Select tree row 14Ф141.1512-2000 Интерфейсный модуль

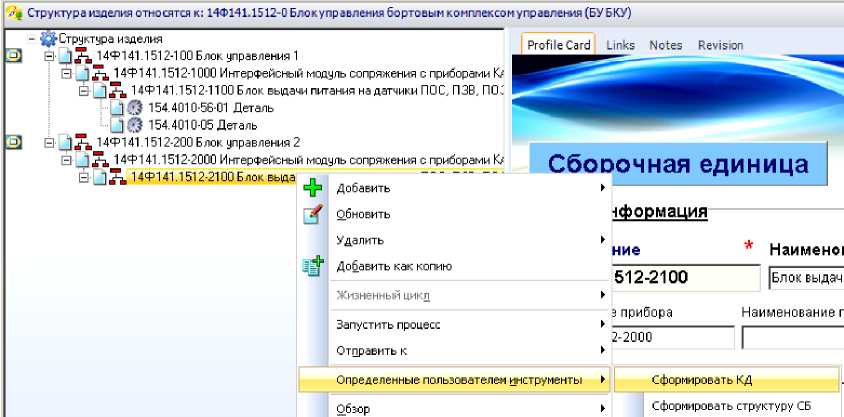(x=308, y=160)
